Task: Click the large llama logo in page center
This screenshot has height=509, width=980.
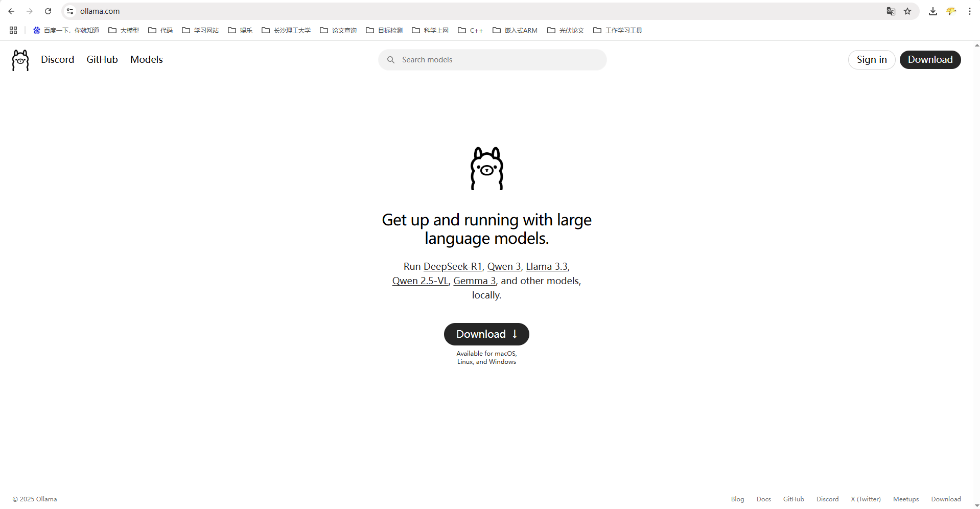Action: (487, 169)
